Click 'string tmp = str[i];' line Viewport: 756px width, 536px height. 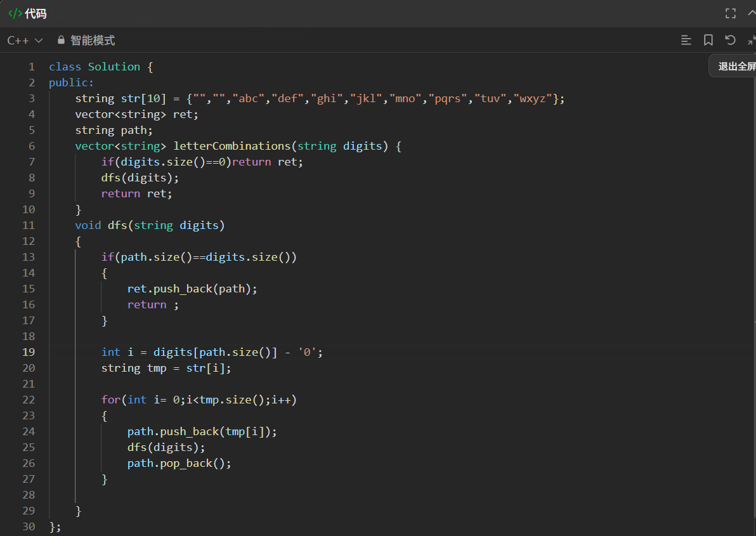pyautogui.click(x=166, y=368)
